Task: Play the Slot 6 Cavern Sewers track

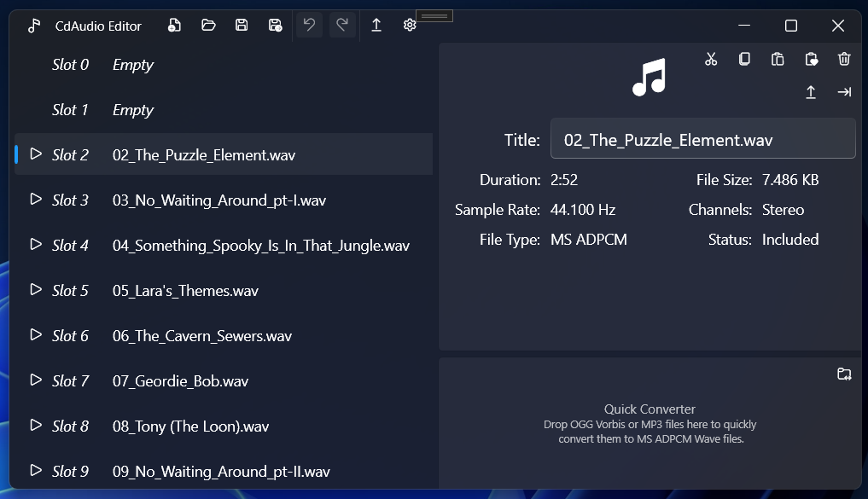Action: tap(36, 334)
